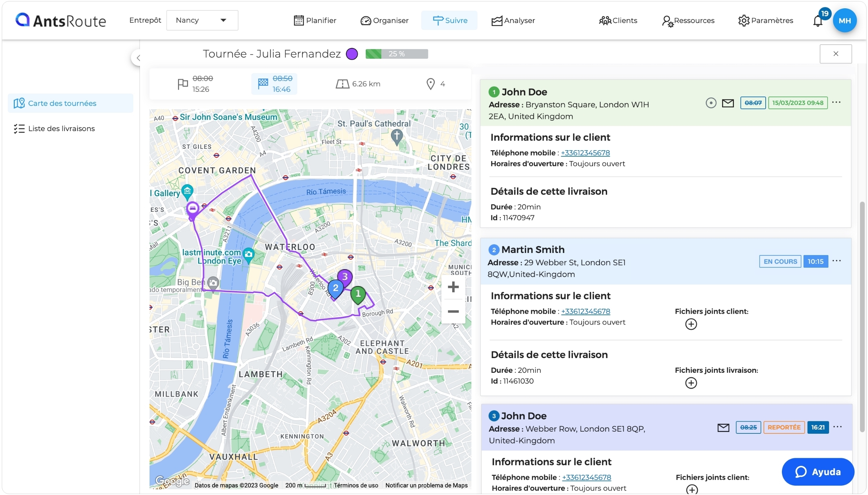This screenshot has width=868, height=495.
Task: Click the purple route color swatch
Action: coord(352,54)
